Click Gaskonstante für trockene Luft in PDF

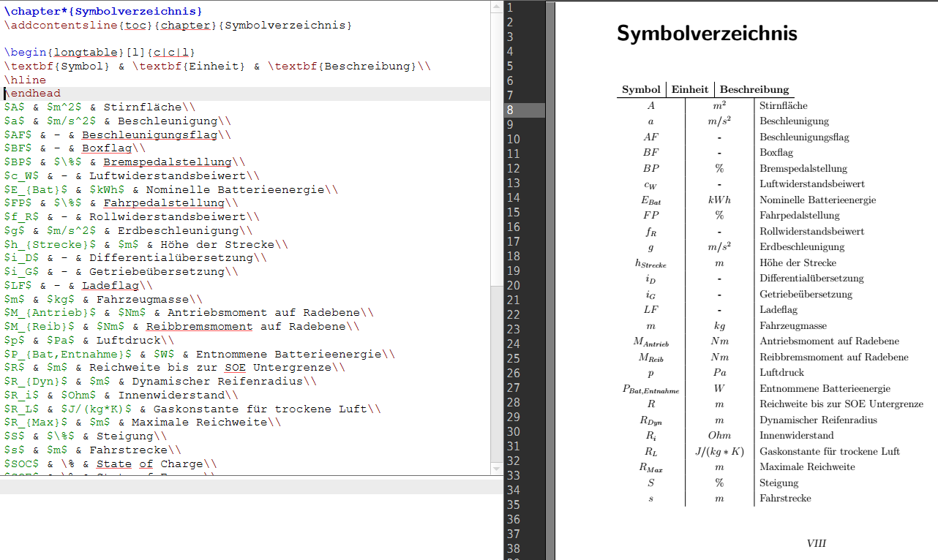[829, 451]
